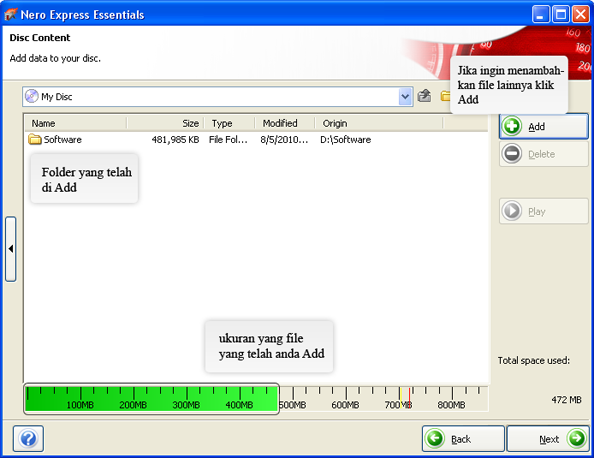The width and height of the screenshot is (594, 458).
Task: Open help with the question mark icon
Action: pyautogui.click(x=28, y=439)
